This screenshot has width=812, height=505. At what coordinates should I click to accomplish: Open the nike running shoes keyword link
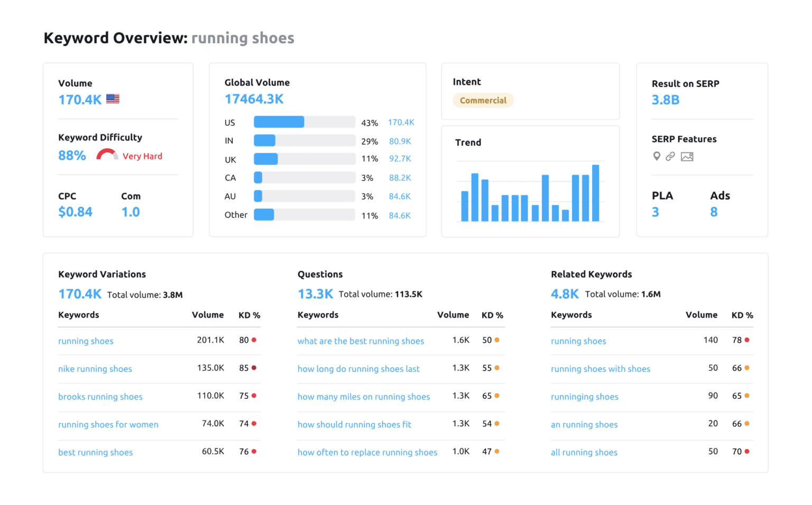pyautogui.click(x=95, y=369)
